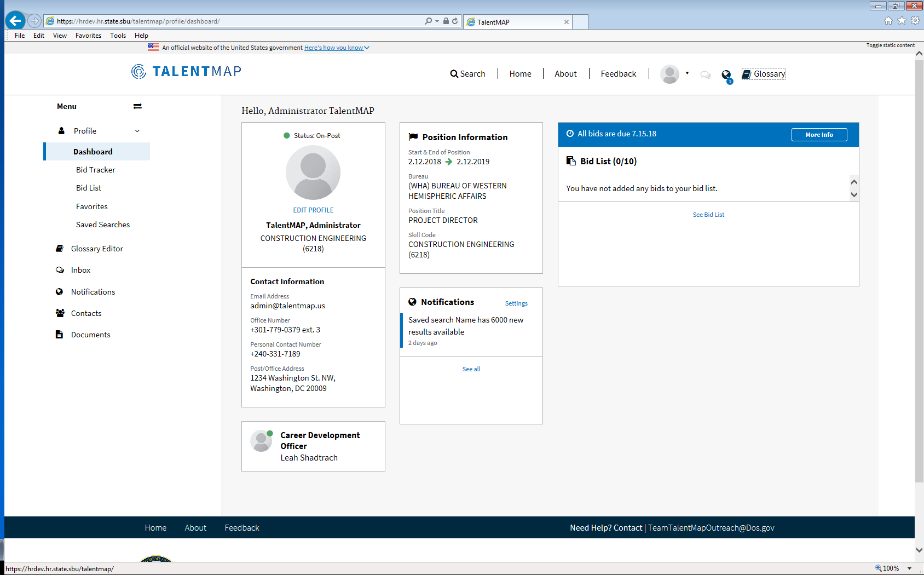
Task: Click the browser forward arrow button
Action: click(34, 21)
